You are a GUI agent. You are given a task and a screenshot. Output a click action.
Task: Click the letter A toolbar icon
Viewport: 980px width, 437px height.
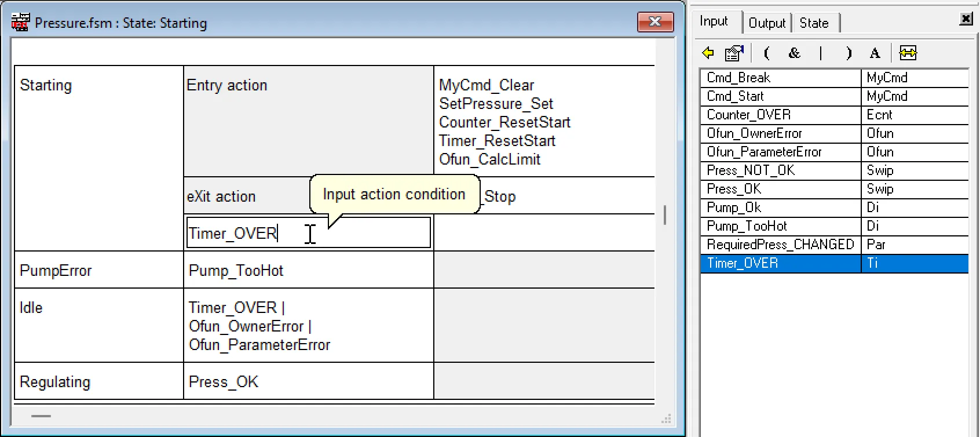click(875, 53)
